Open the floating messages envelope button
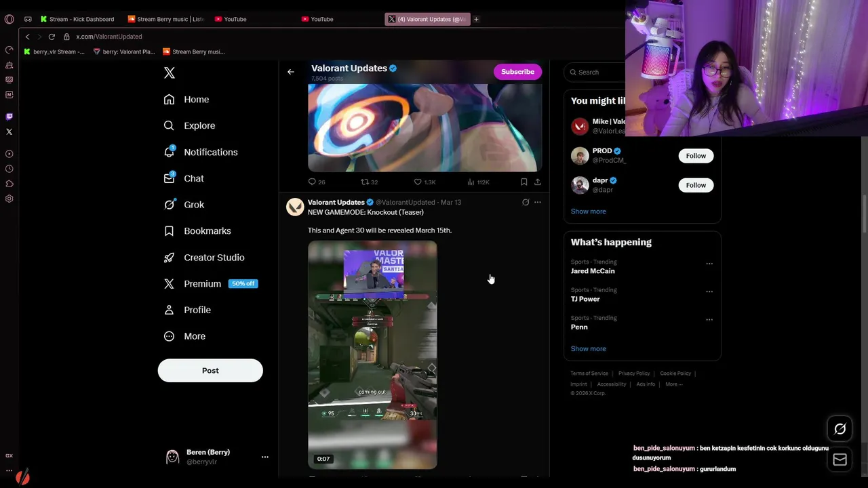 [840, 460]
